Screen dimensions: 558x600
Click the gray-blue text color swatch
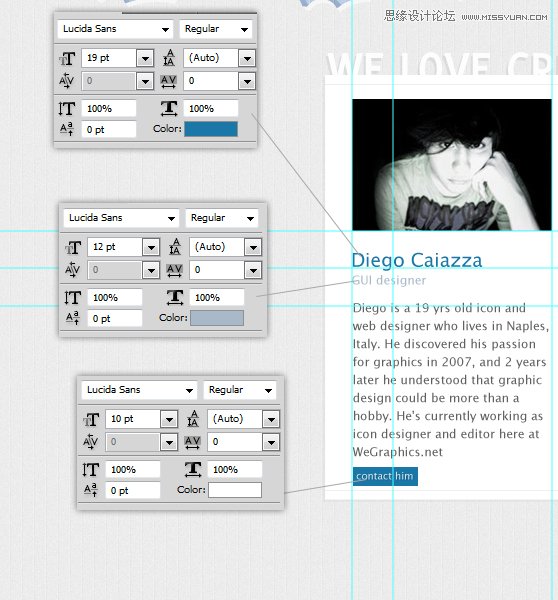pos(217,318)
